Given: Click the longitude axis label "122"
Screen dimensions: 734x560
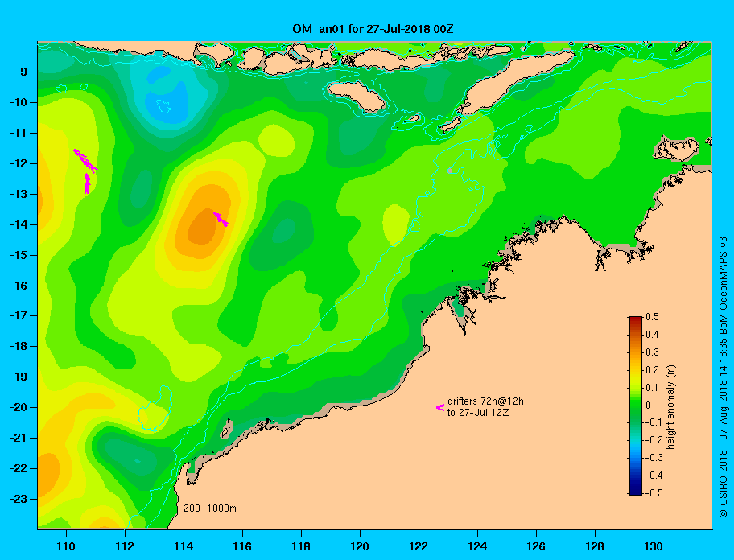Looking at the screenshot, I should 419,546.
